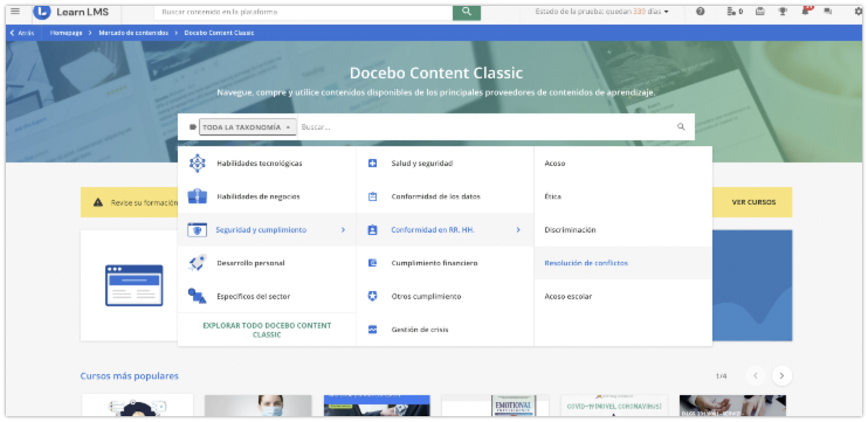Open the hamburger main menu
Screen dimensions: 868x422
[x=15, y=12]
